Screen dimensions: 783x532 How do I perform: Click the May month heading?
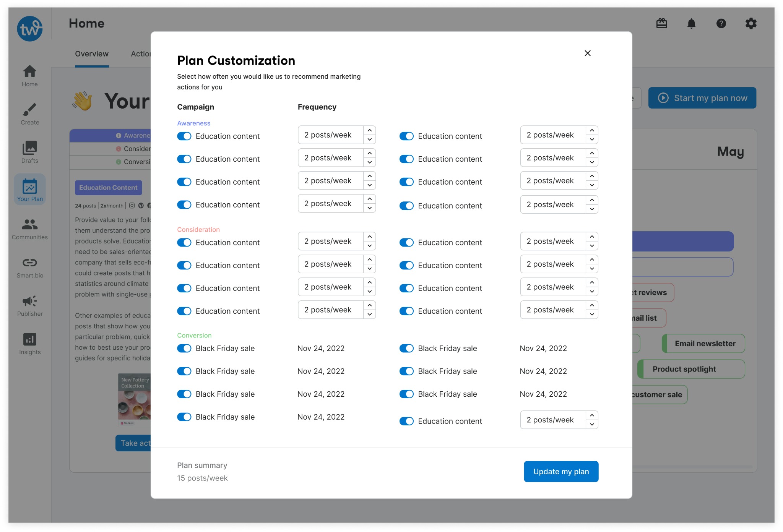(731, 152)
